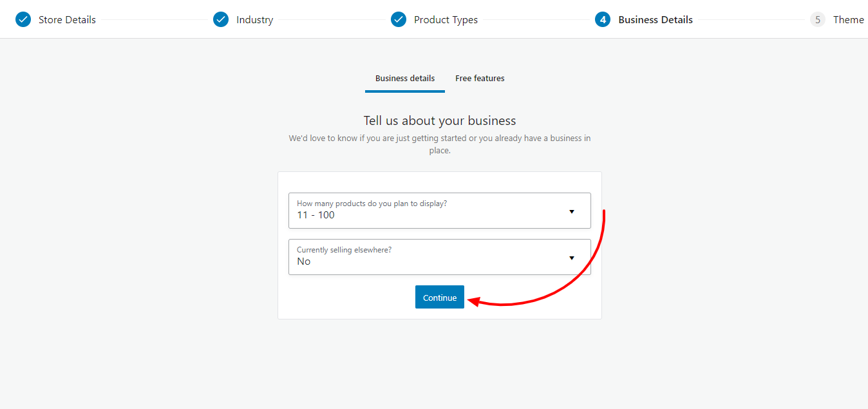
Task: Open the Currently selling elsewhere dropdown
Action: [x=440, y=257]
